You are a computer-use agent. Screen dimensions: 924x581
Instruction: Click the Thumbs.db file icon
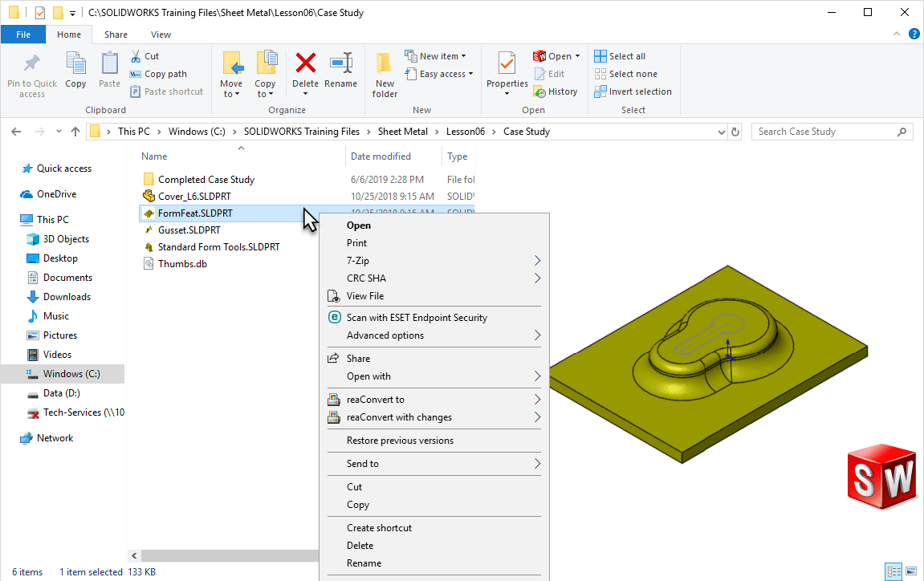point(149,263)
